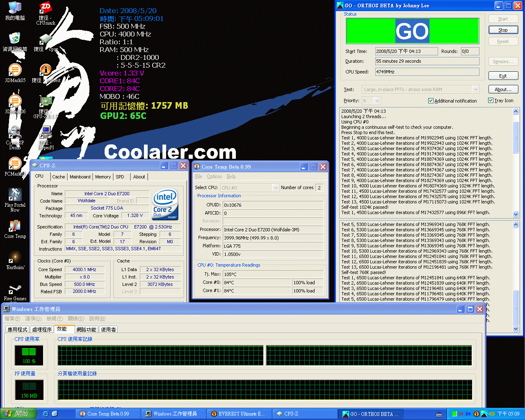Click the Task Manager title bar icon

7,309
